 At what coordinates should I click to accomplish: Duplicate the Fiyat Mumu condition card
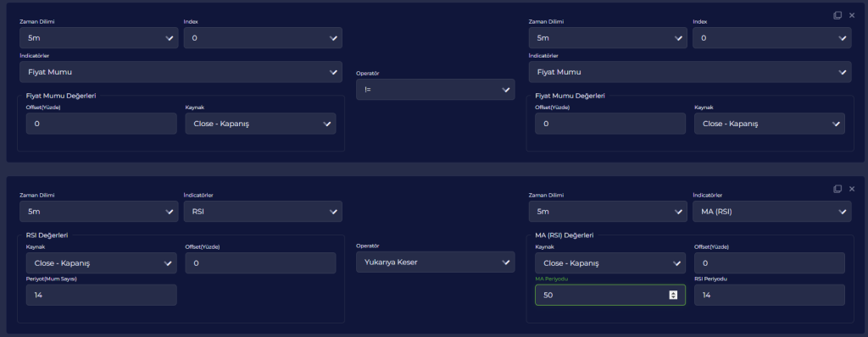point(837,15)
